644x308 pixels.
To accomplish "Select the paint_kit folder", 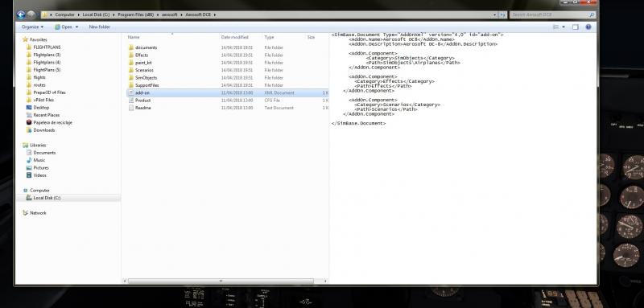I will point(143,63).
